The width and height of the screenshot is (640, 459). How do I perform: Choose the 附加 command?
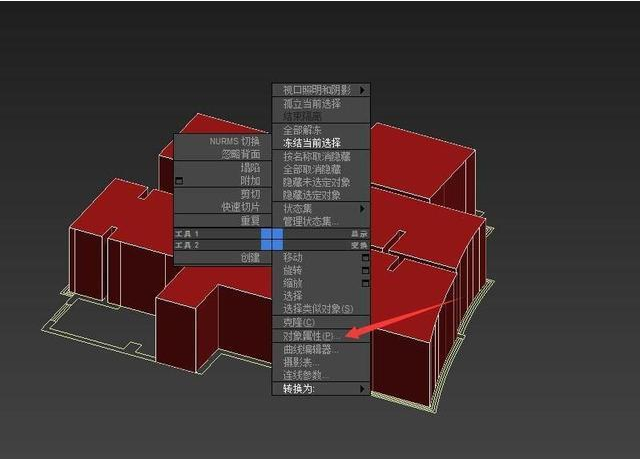point(250,180)
